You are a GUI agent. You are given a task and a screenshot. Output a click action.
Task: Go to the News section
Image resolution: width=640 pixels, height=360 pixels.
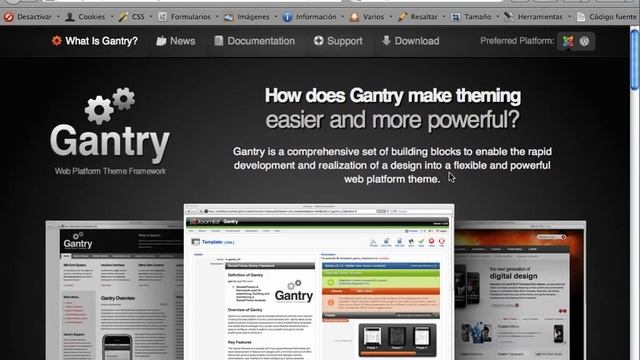tap(182, 41)
